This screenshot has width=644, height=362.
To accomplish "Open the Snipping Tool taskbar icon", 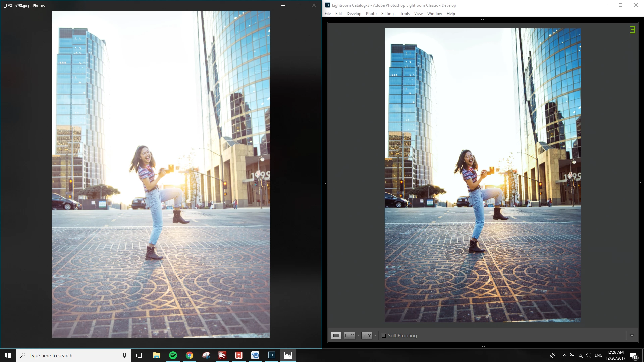I will point(206,355).
